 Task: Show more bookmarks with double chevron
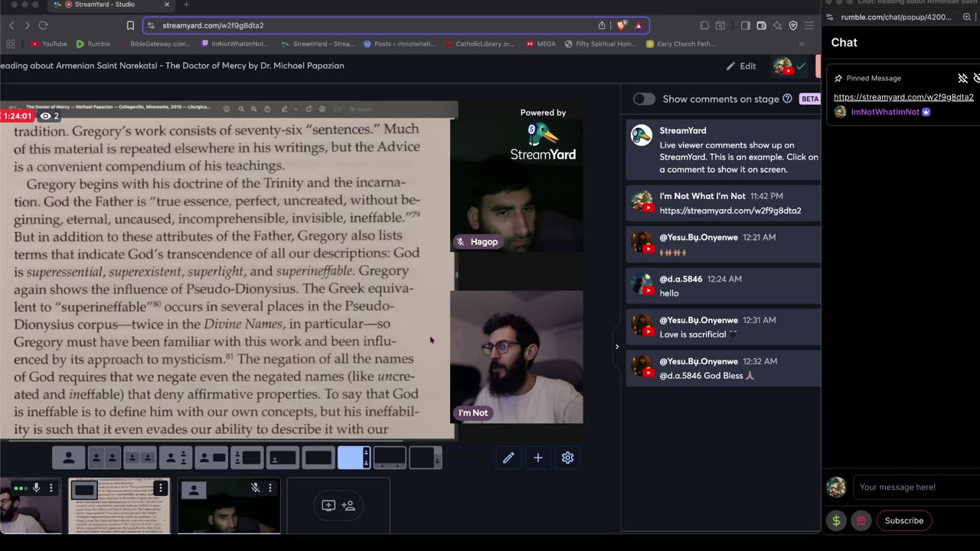tap(802, 44)
